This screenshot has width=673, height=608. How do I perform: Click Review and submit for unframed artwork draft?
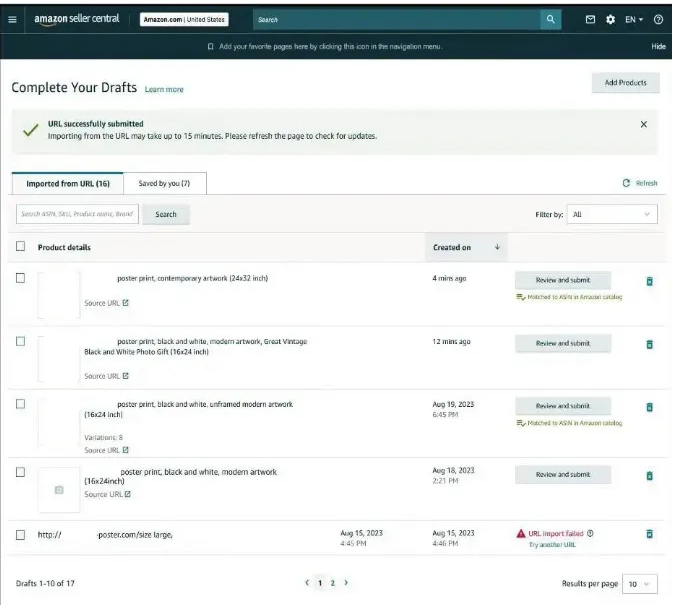pyautogui.click(x=563, y=405)
